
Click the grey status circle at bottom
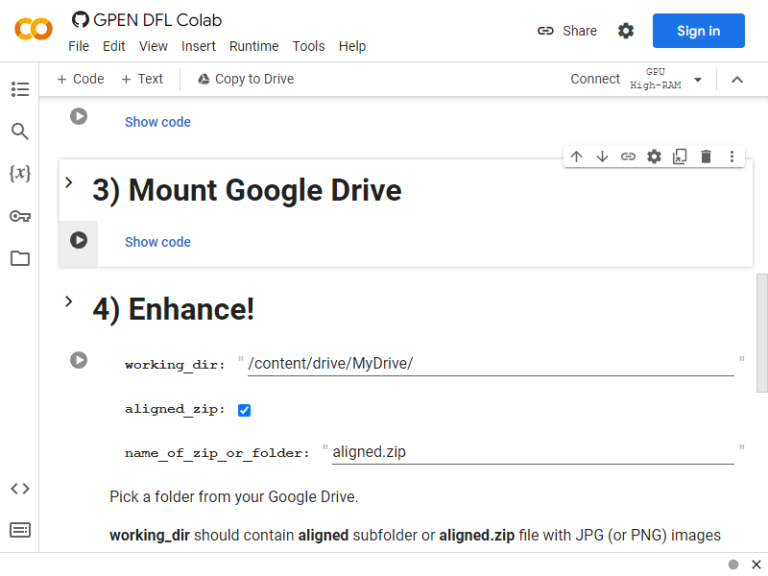(x=733, y=564)
